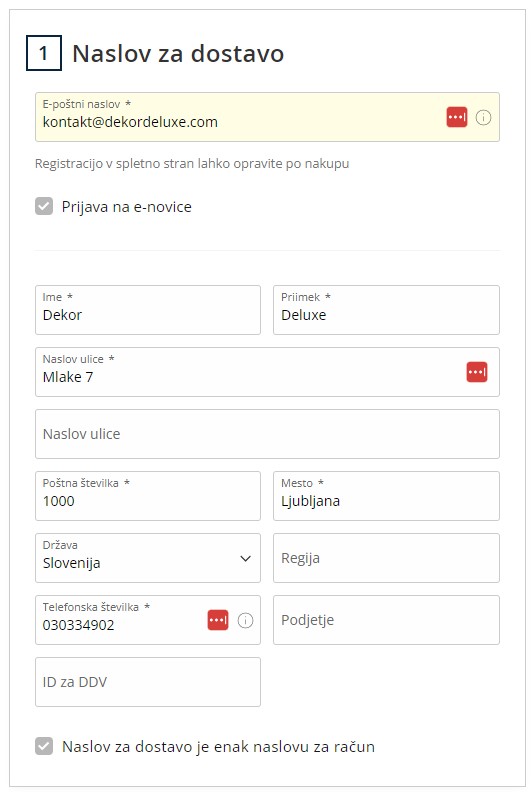The image size is (532, 792).
Task: Click the Telefonska številka number text
Action: (78, 625)
